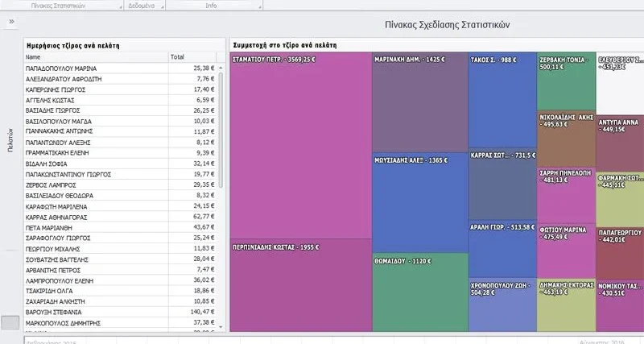The height and width of the screenshot is (344, 644).
Task: Click the ΝΟΜΙΚΟΥ ΤΑΣ... treemap tile
Action: [620, 305]
